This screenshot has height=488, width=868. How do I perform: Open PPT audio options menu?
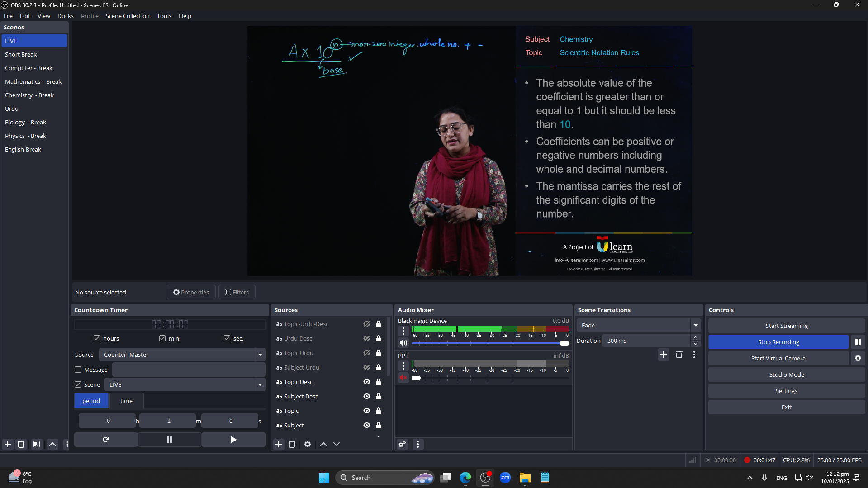pos(403,366)
